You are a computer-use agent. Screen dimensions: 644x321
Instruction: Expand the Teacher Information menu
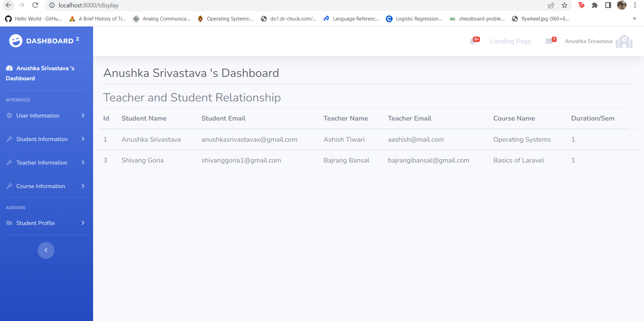41,163
